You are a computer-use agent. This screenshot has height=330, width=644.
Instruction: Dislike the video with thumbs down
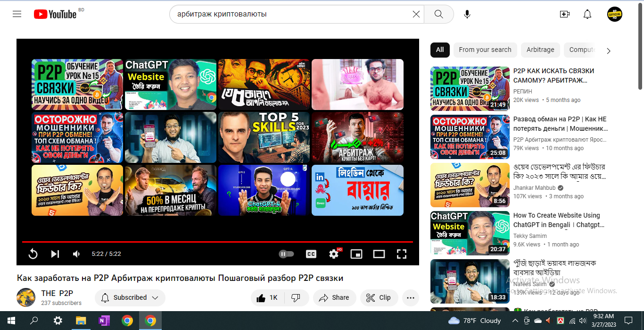point(296,297)
